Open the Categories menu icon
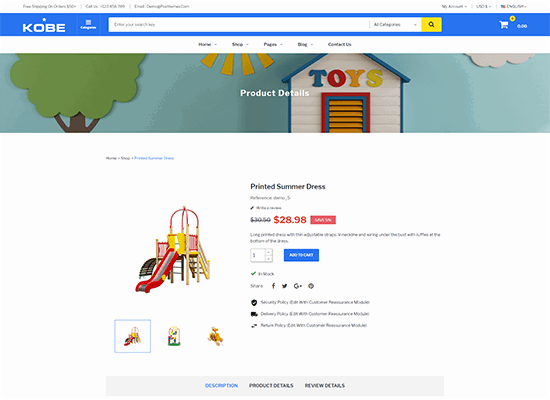550x400 pixels. click(88, 24)
